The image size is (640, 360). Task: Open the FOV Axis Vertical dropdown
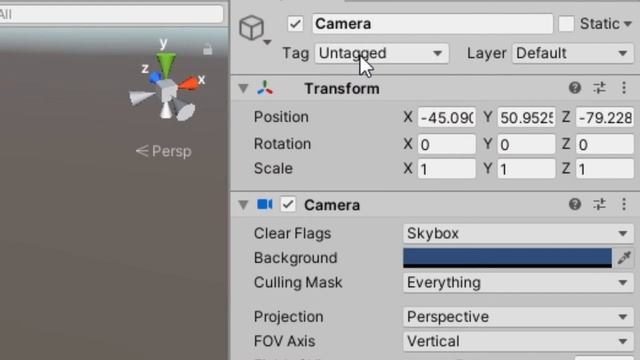click(x=518, y=342)
